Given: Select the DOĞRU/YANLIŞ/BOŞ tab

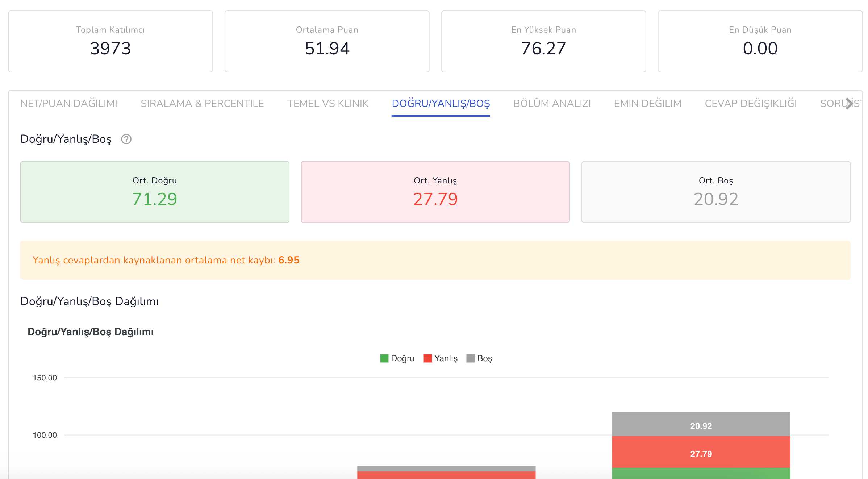Looking at the screenshot, I should [x=441, y=104].
